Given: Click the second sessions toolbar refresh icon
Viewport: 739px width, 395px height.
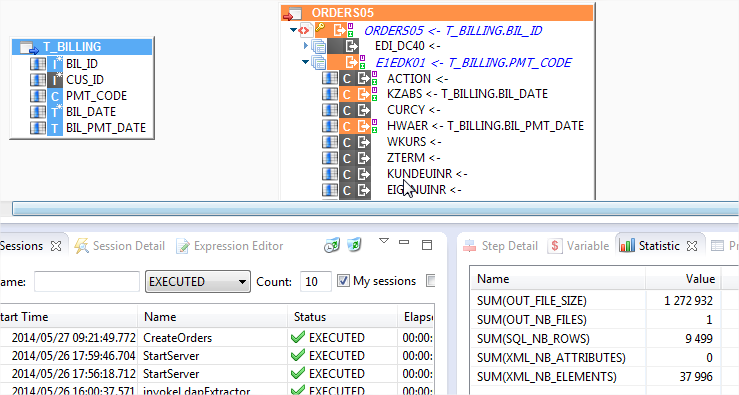Looking at the screenshot, I should point(354,245).
